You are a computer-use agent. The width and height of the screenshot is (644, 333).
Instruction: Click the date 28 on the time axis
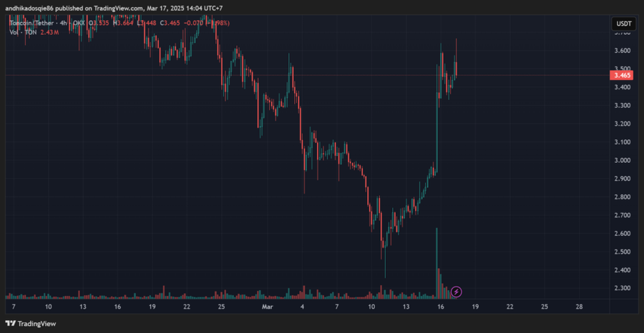point(579,307)
